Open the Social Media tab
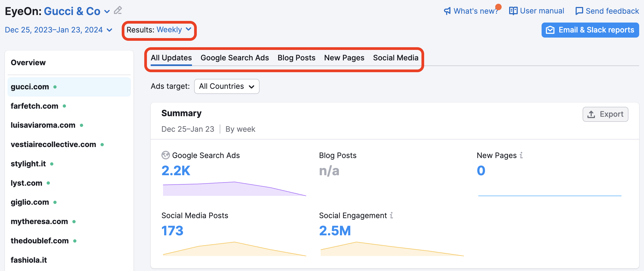 [x=396, y=57]
